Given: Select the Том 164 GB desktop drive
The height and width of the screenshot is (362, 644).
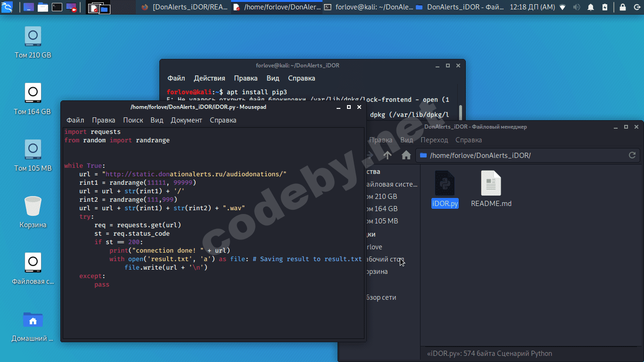Looking at the screenshot, I should [33, 99].
